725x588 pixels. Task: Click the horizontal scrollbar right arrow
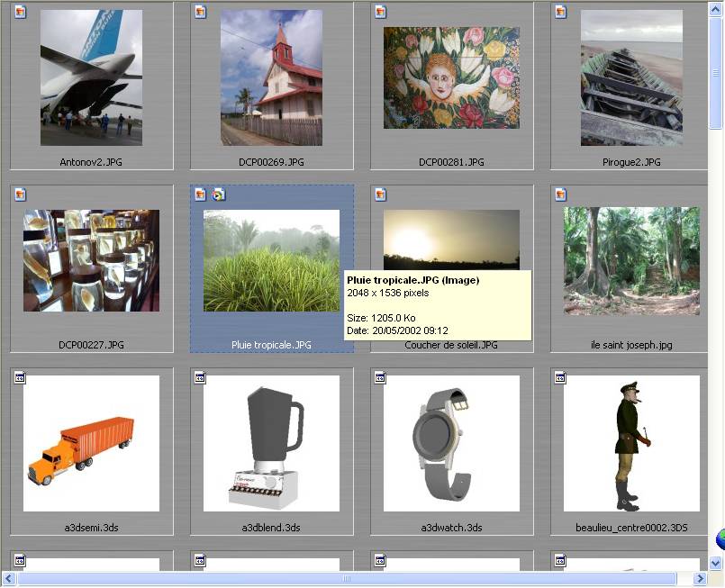pos(700,578)
